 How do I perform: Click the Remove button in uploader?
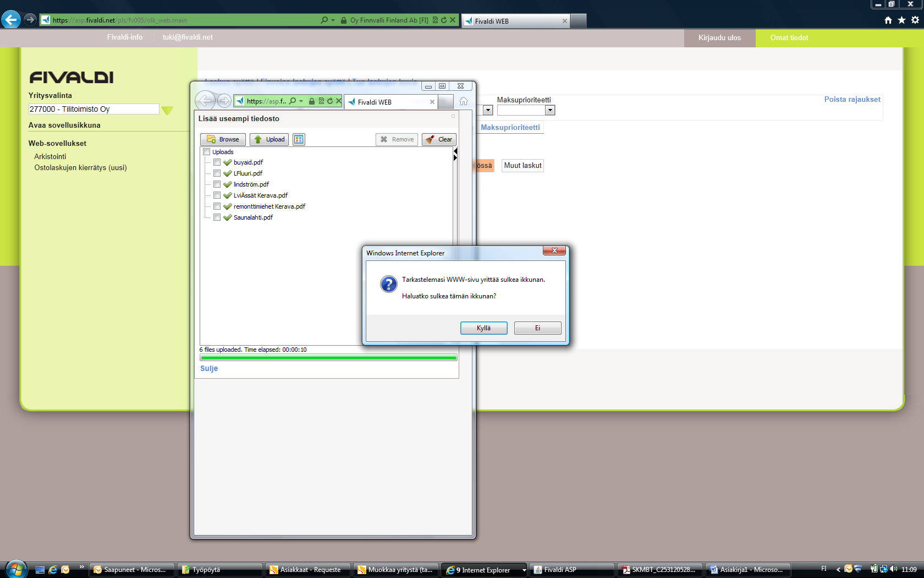[x=397, y=139]
